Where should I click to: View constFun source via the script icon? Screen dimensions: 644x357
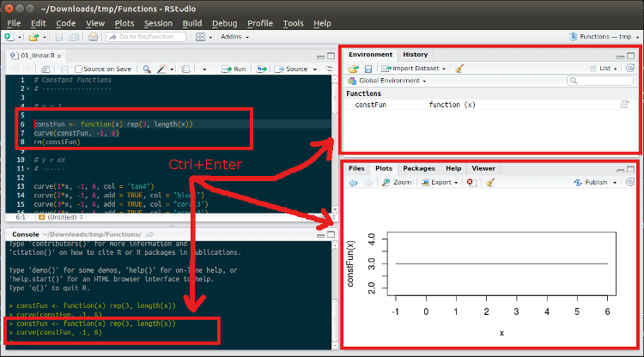click(625, 105)
